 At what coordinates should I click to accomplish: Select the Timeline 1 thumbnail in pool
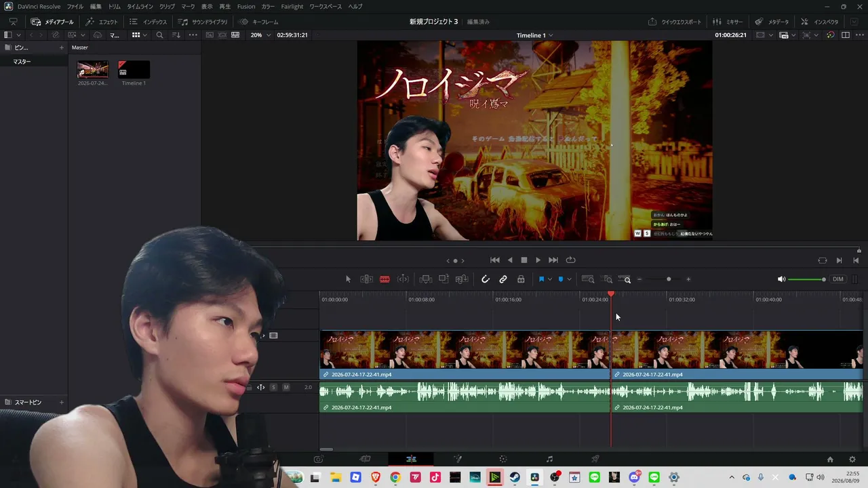click(134, 70)
